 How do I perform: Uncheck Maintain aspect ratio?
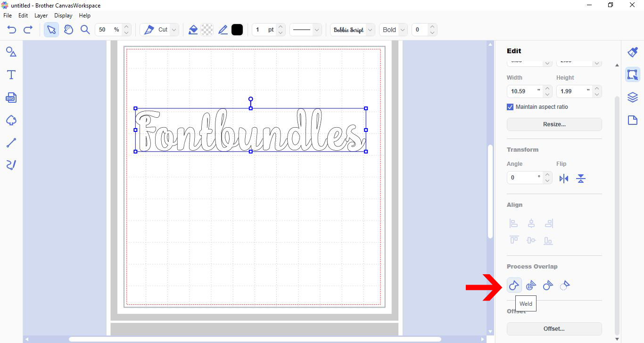pos(510,107)
